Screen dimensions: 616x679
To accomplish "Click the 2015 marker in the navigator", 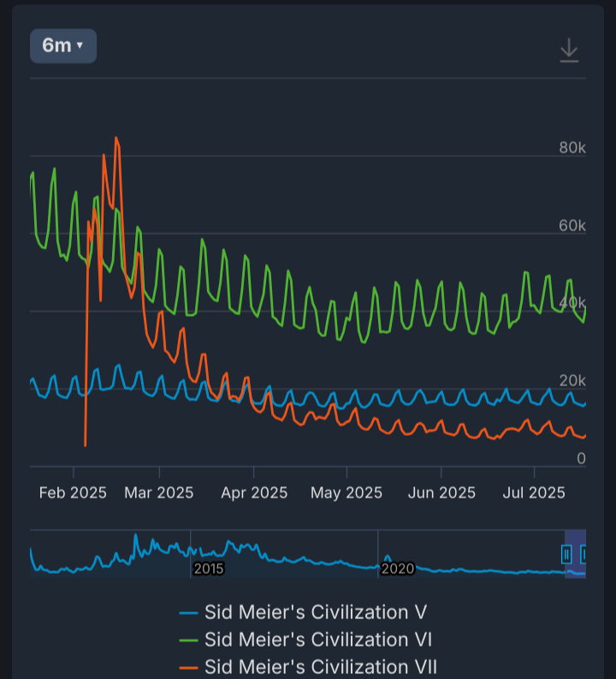I will coord(209,569).
